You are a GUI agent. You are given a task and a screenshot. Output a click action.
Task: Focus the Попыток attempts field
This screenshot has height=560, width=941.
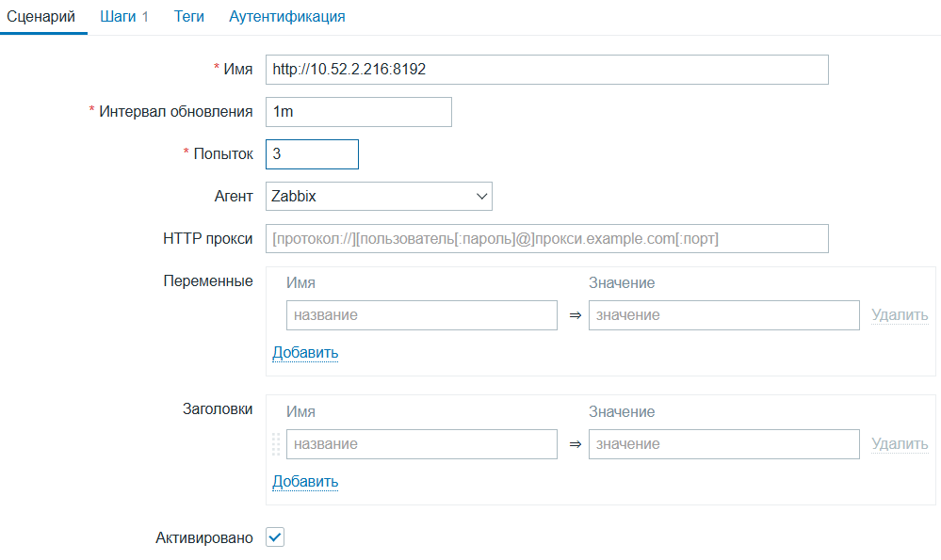312,154
